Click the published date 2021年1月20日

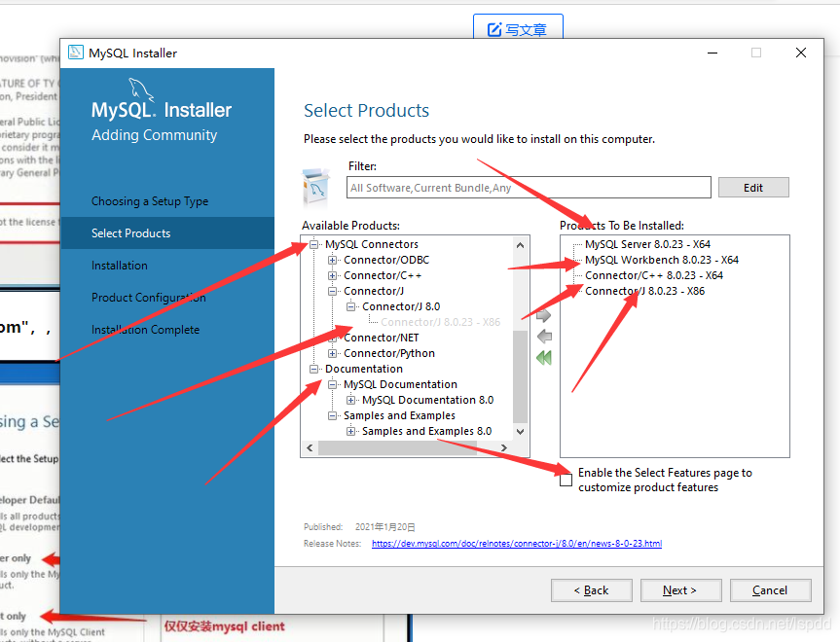click(384, 527)
